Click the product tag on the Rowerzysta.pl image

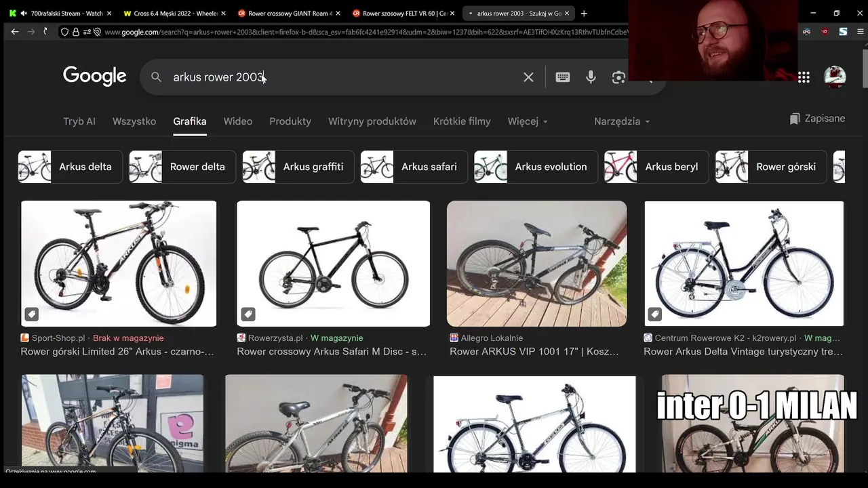[248, 314]
